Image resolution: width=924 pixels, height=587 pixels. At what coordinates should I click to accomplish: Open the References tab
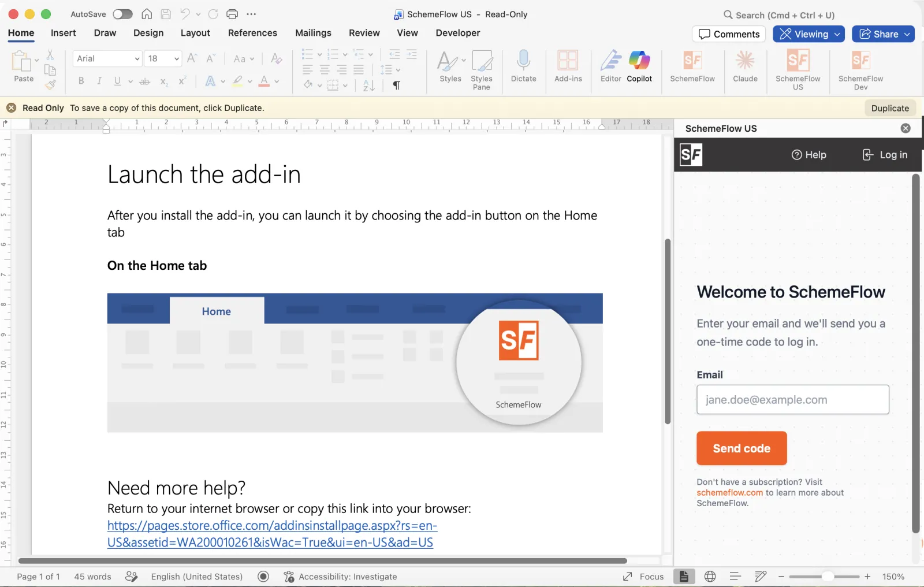(x=252, y=33)
